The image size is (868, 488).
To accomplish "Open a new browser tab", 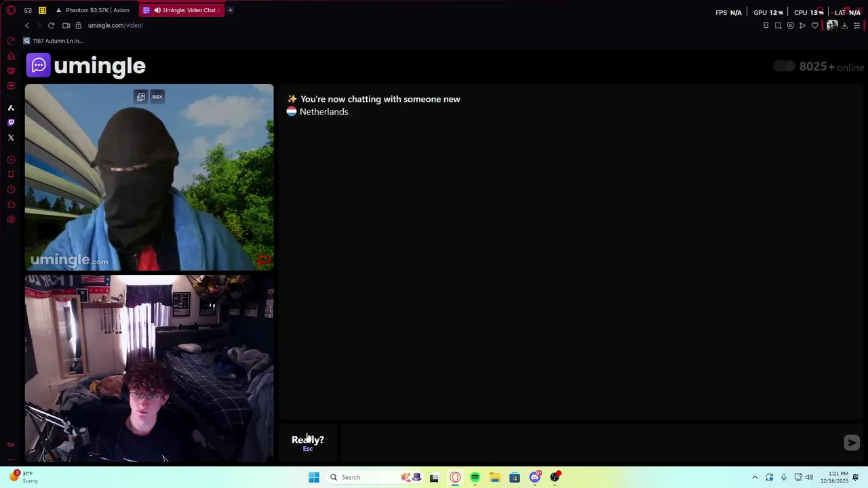I will click(x=230, y=10).
